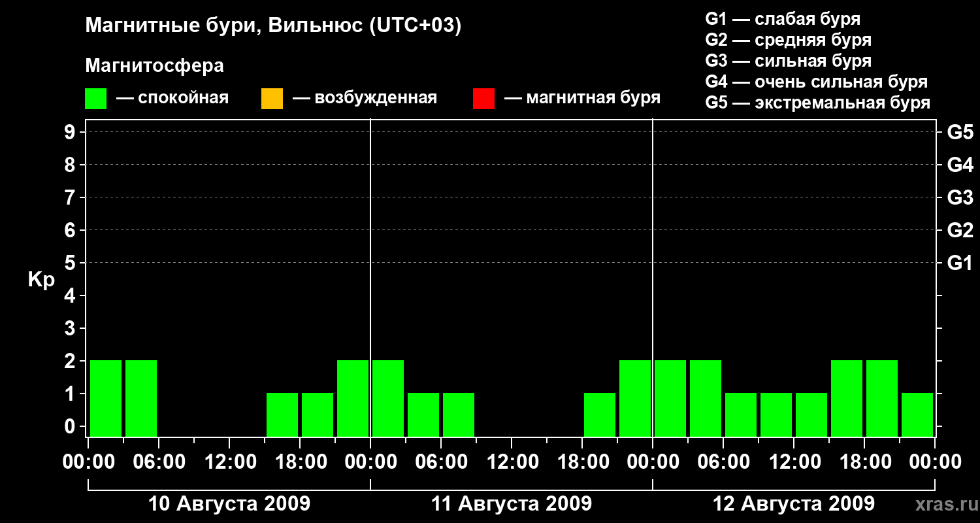Click the 'G3 — сильная буря' legend line
Image resolution: width=980 pixels, height=523 pixels.
(x=789, y=61)
